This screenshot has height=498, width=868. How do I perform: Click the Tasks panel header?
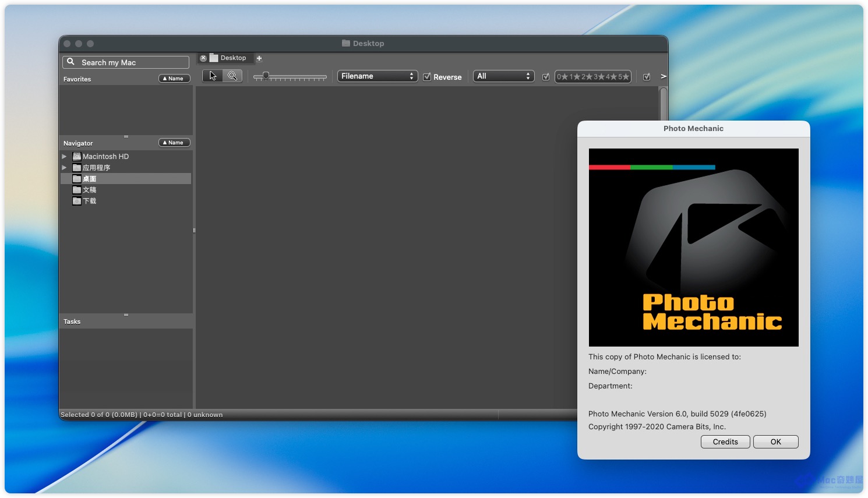[126, 322]
